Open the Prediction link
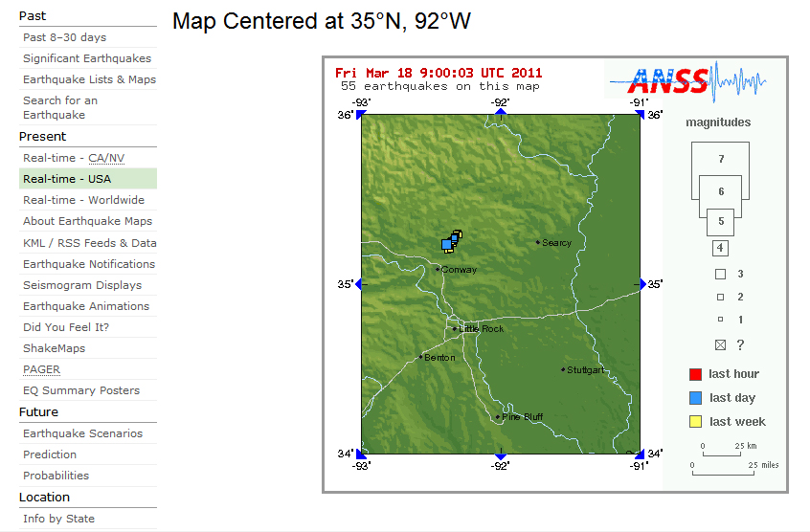810x532 pixels. [50, 454]
